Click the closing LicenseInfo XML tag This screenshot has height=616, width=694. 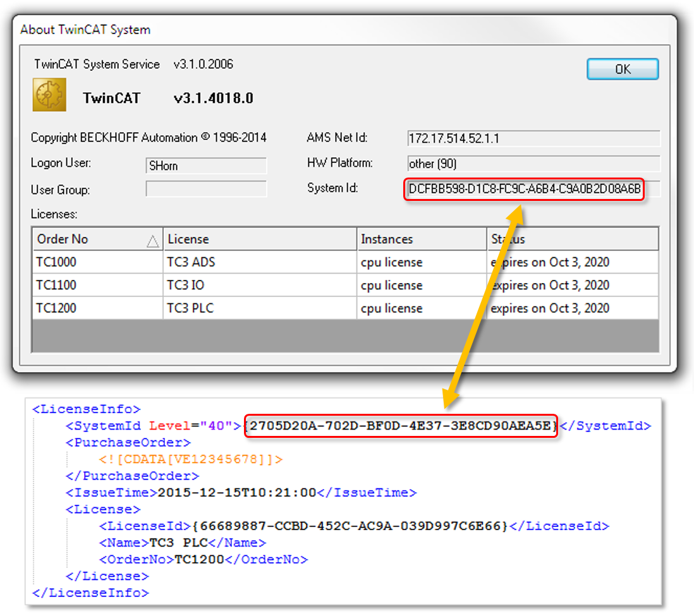(91, 593)
